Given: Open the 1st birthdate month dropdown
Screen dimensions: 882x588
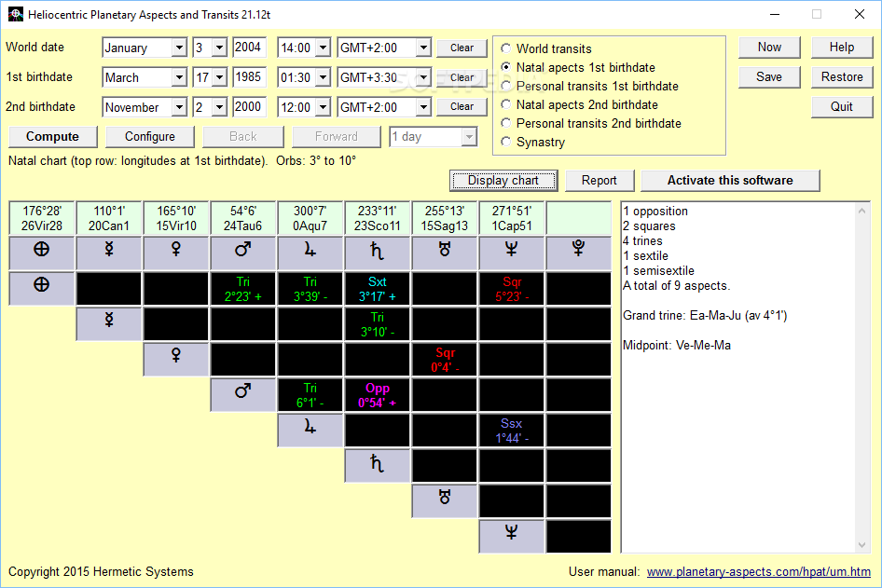Looking at the screenshot, I should (x=179, y=77).
